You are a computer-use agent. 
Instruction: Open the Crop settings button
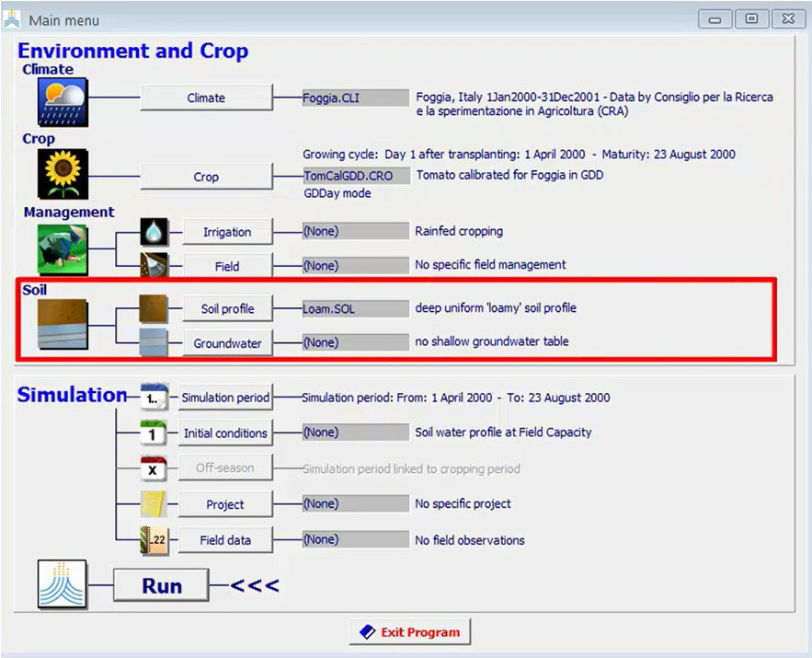click(206, 177)
